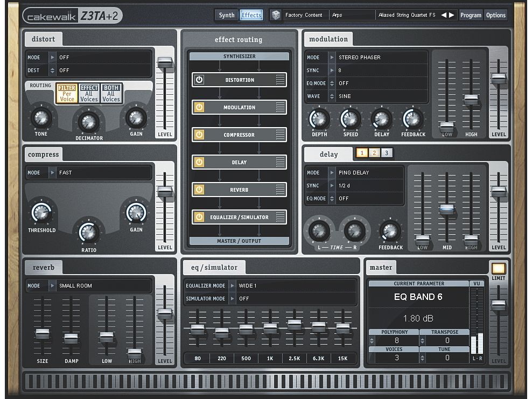Viewport: 532px width, 399px height.
Task: Toggle Delay power in effect routing
Action: click(199, 162)
